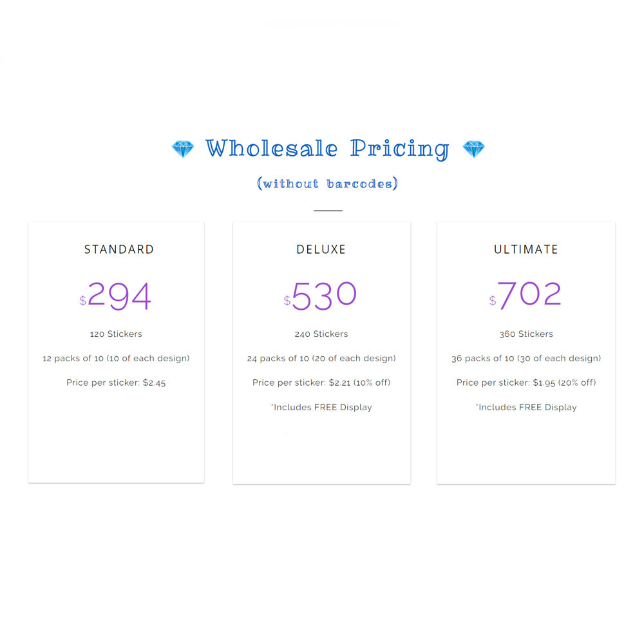Click the diamond icon right of Wholesale Pricing

[474, 149]
